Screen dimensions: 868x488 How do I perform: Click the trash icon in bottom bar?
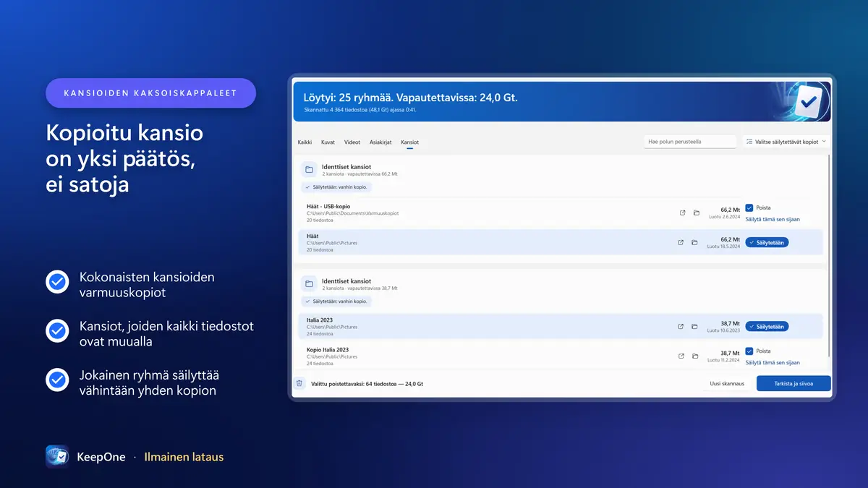point(299,383)
